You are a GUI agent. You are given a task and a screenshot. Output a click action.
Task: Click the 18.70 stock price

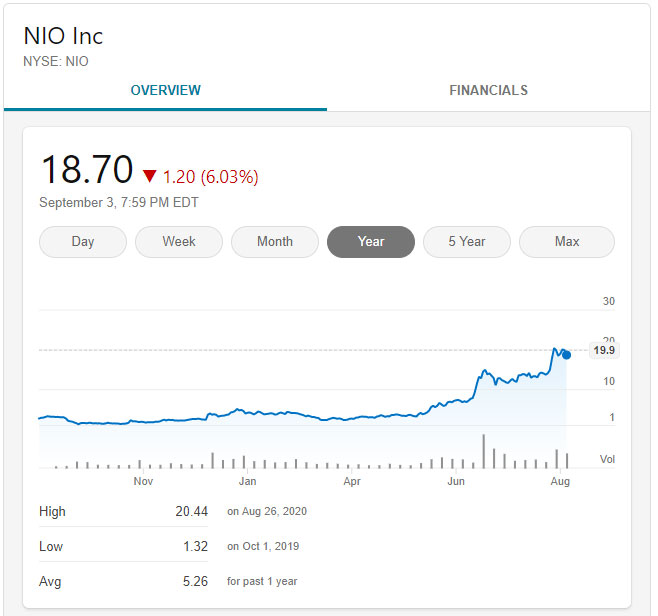(86, 170)
